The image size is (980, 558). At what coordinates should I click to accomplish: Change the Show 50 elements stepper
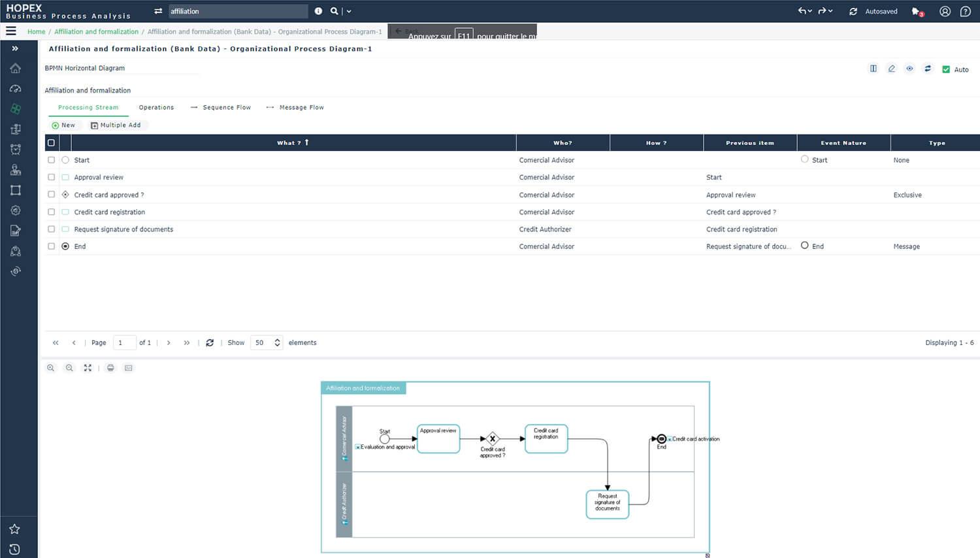click(x=277, y=342)
